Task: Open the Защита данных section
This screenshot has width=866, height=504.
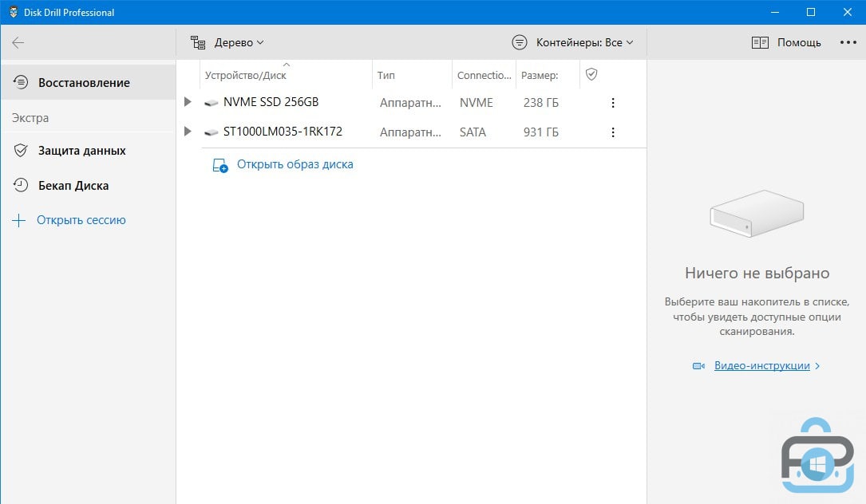Action: 81,151
